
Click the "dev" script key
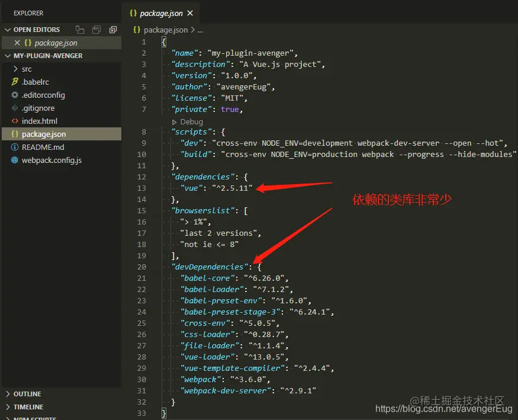[x=191, y=143]
